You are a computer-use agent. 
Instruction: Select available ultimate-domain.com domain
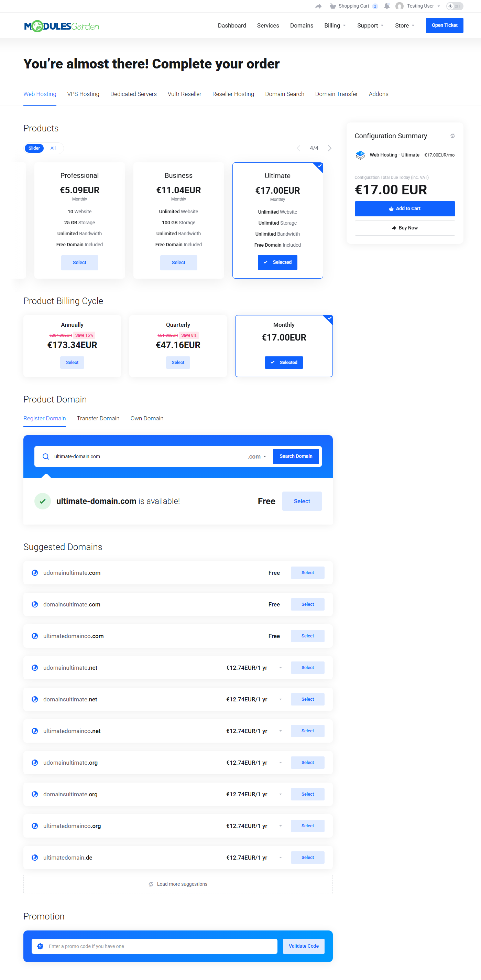302,502
